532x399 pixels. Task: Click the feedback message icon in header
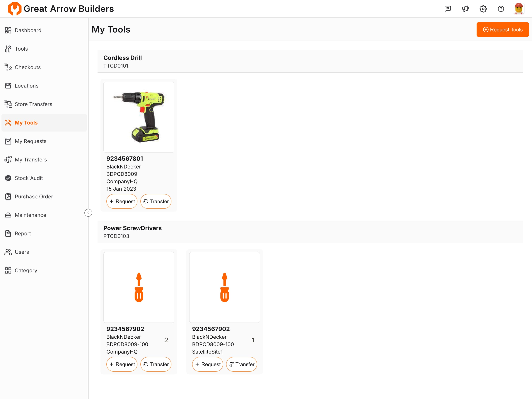coord(448,9)
